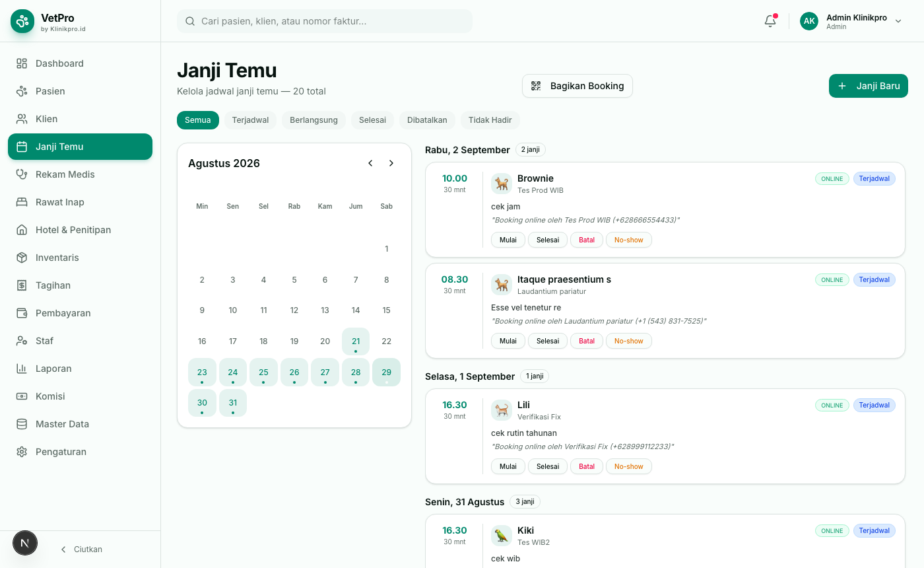Image resolution: width=924 pixels, height=568 pixels.
Task: Select August 29 on the calendar
Action: tap(387, 372)
